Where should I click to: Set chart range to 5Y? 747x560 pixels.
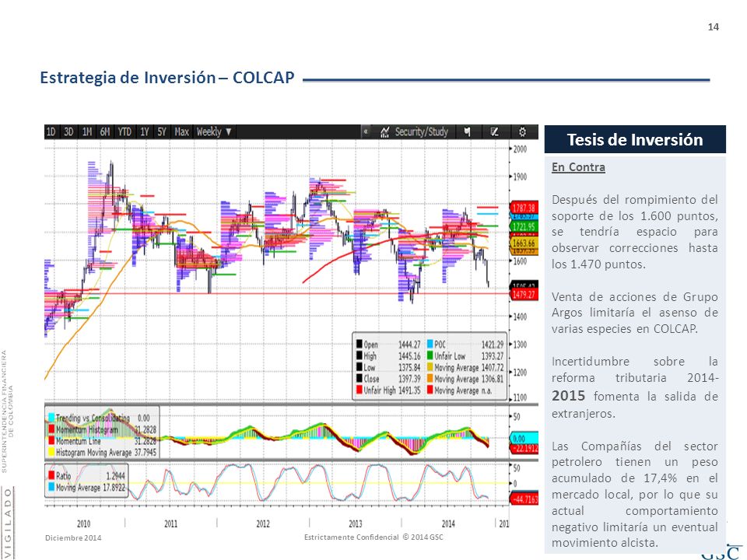(x=162, y=132)
